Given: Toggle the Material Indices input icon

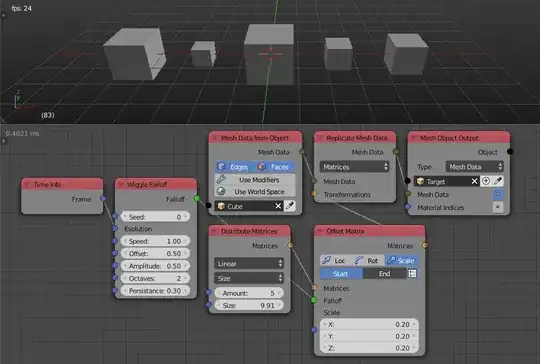Looking at the screenshot, I should [498, 207].
